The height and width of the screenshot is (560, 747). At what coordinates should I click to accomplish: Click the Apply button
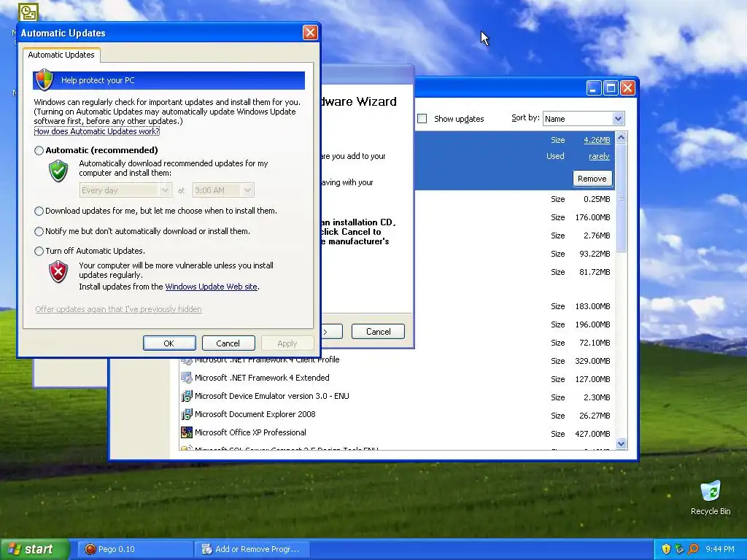[287, 343]
